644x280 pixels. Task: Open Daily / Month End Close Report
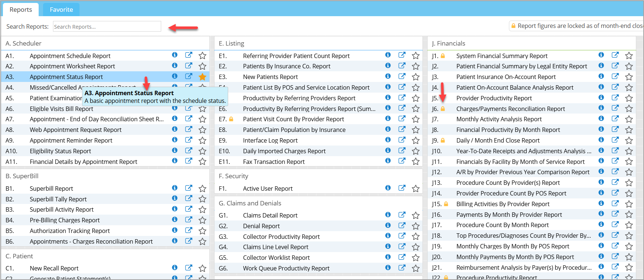498,140
